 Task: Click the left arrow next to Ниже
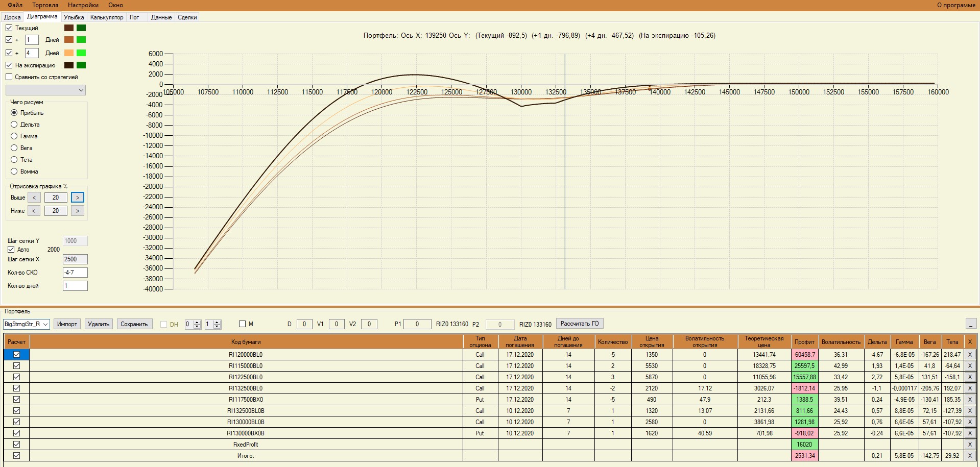pos(34,211)
